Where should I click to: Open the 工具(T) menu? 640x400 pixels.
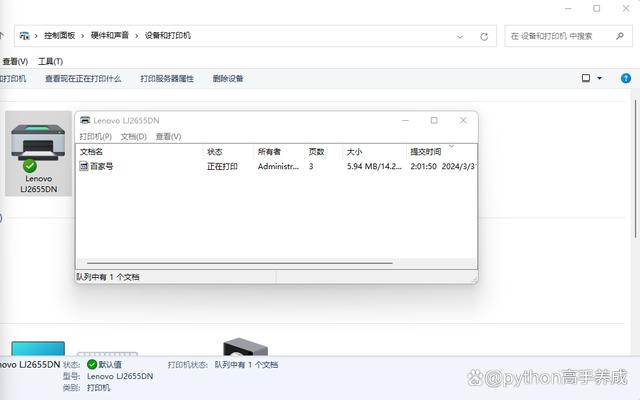pyautogui.click(x=50, y=61)
